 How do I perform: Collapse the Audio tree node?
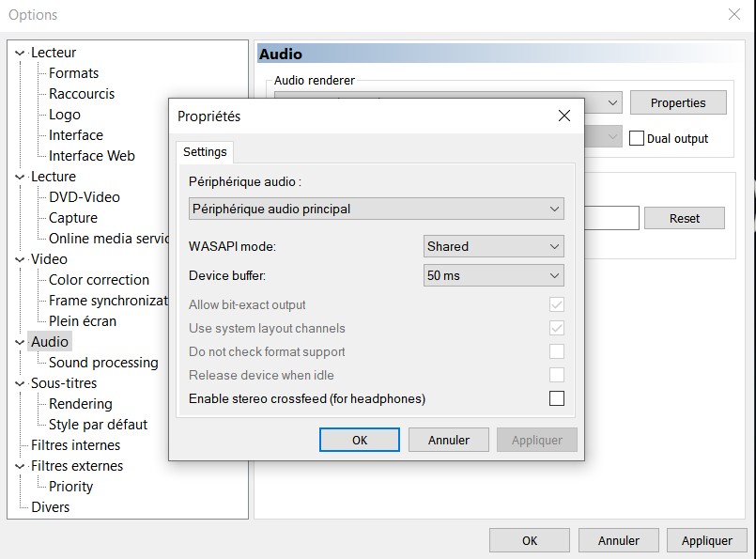click(20, 342)
